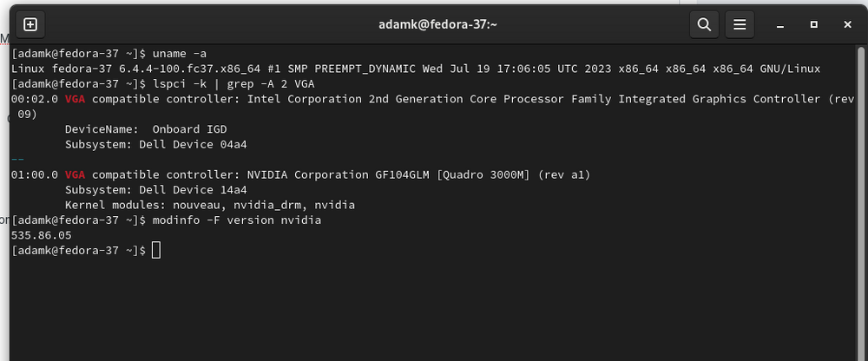Click the terminal cursor at the last prompt
The width and height of the screenshot is (868, 361).
(155, 250)
